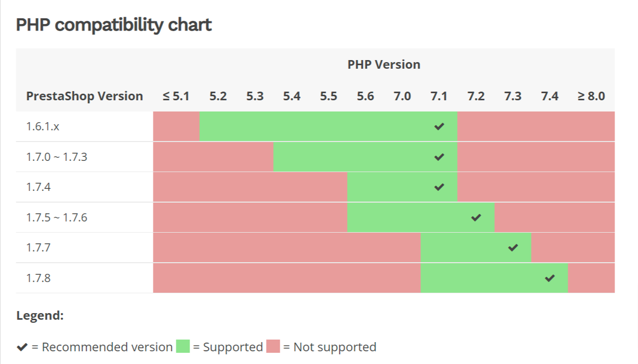This screenshot has height=364, width=638.
Task: Click the PHP 7.4 column header
Action: tap(549, 96)
